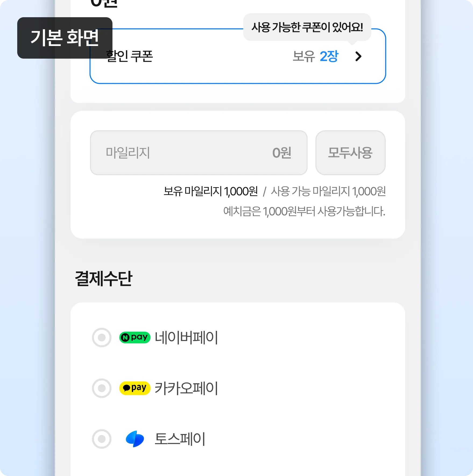
Task: Click the 사용 가능 마일리지 1,000원 text
Action: [x=328, y=191]
